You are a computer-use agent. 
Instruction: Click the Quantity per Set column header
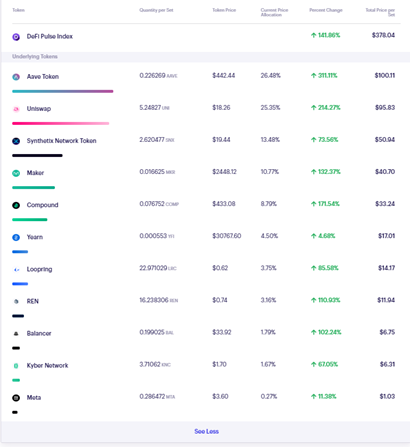click(x=156, y=10)
